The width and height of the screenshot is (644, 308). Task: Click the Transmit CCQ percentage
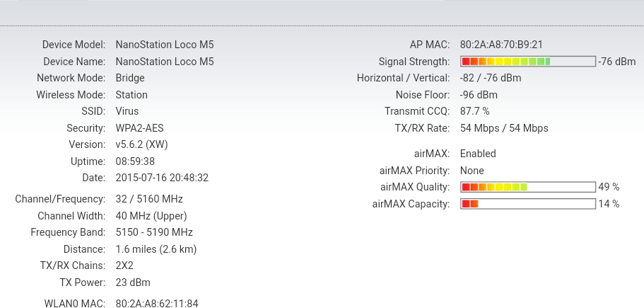tap(474, 111)
